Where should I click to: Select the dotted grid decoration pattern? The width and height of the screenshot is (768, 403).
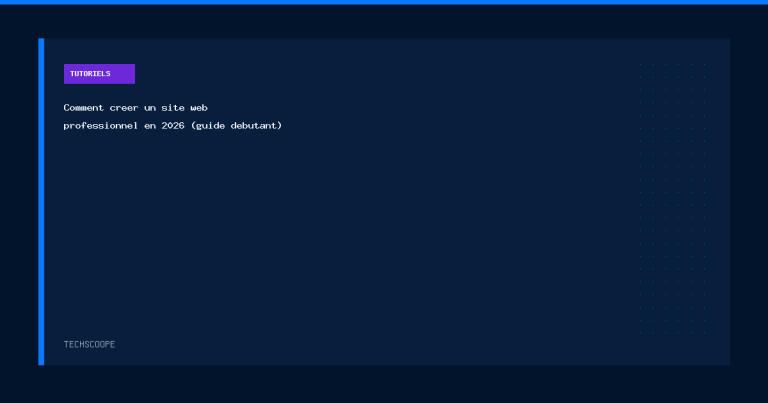pyautogui.click(x=672, y=199)
